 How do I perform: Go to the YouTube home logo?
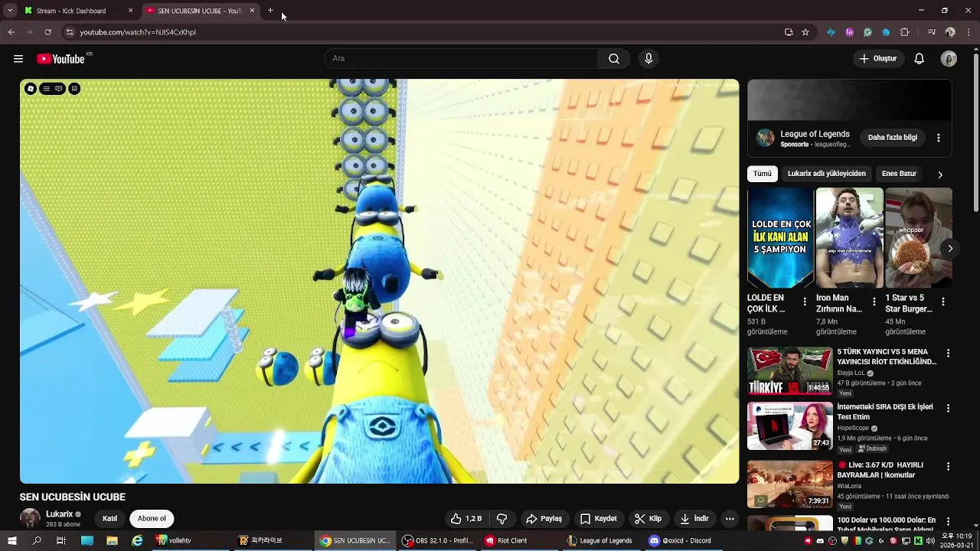60,59
